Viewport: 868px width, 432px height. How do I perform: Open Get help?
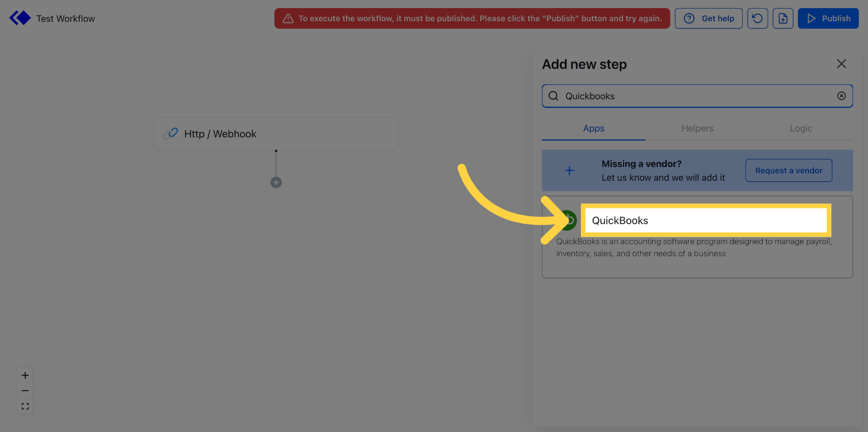(708, 18)
